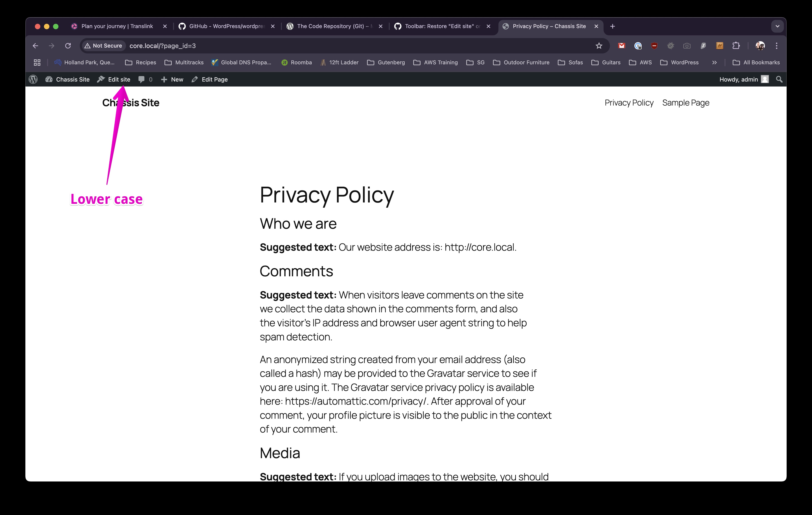Click the blue circular extension icon beside Gmail
The image size is (812, 515).
pyautogui.click(x=638, y=46)
